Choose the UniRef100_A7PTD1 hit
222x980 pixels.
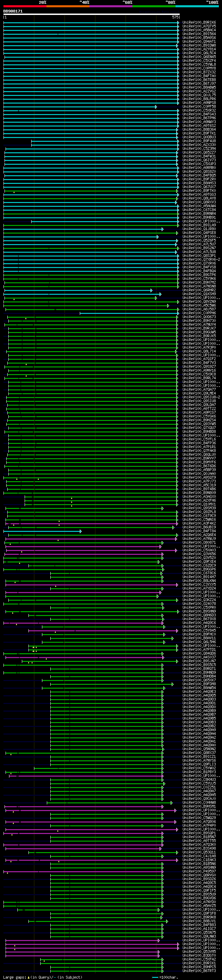[199, 650]
